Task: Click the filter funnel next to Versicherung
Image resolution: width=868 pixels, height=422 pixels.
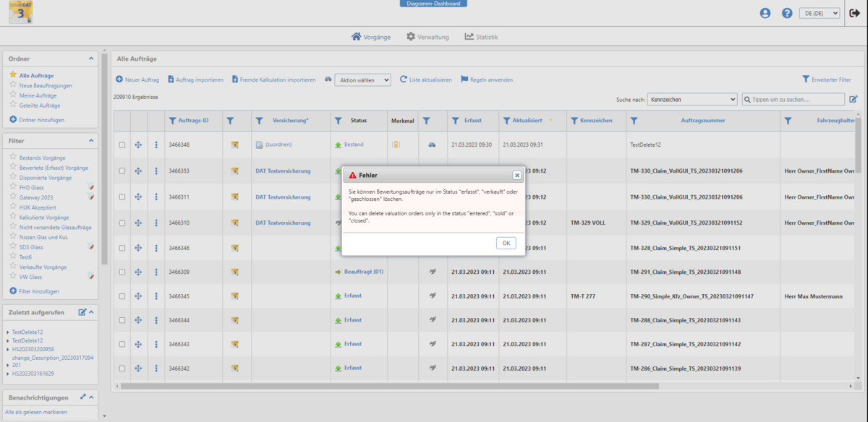Action: [260, 121]
